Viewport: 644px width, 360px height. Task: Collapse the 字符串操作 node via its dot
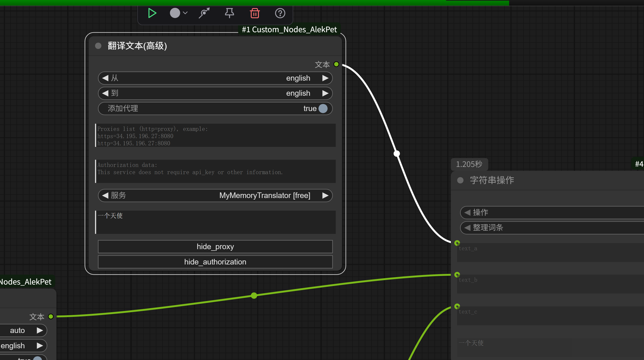tap(460, 180)
